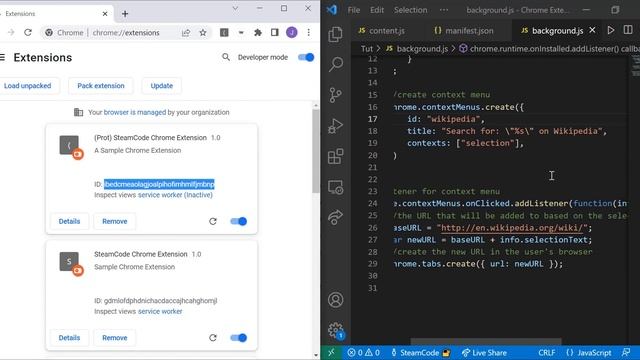Open the Extensions hamburger menu
The height and width of the screenshot is (360, 640).
point(2,58)
